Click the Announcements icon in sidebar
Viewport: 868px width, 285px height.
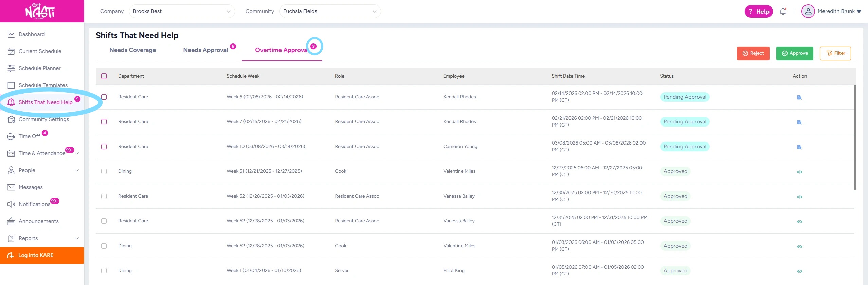point(11,221)
